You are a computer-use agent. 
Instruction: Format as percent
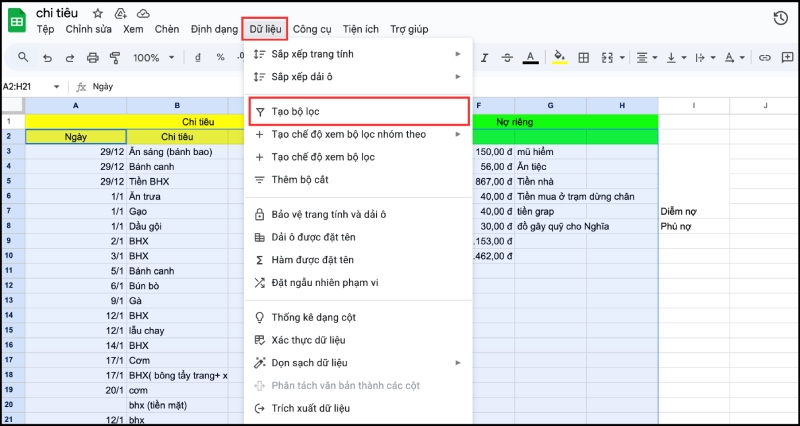(220, 58)
